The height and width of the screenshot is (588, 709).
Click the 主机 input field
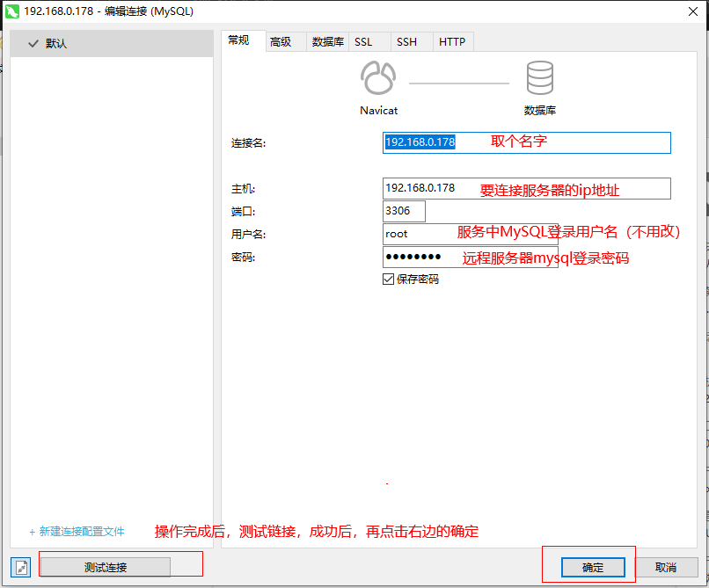coord(526,188)
